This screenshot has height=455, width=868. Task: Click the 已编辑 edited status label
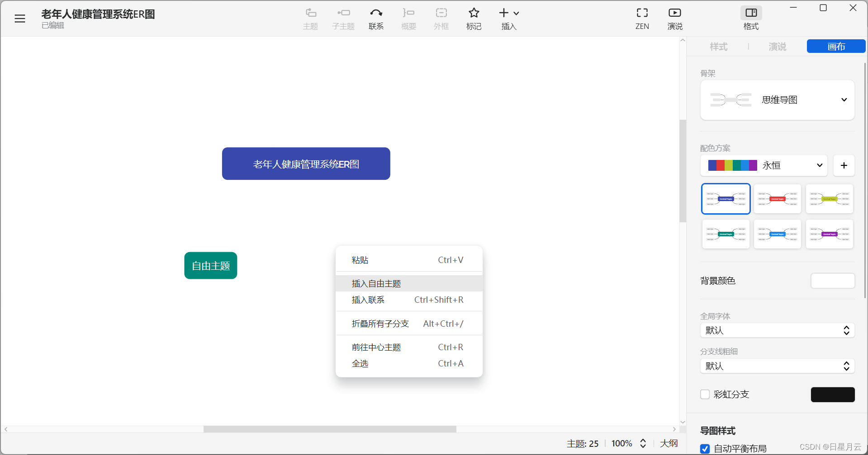[53, 25]
